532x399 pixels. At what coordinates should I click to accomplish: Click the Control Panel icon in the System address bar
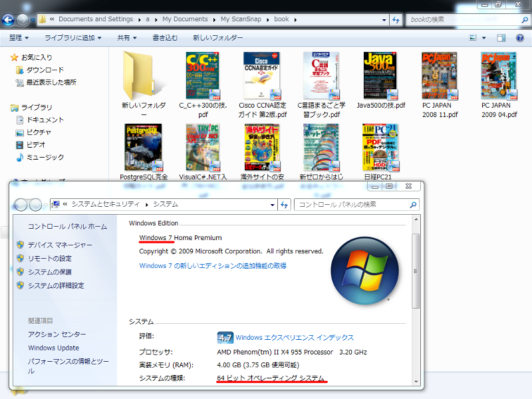click(56, 204)
